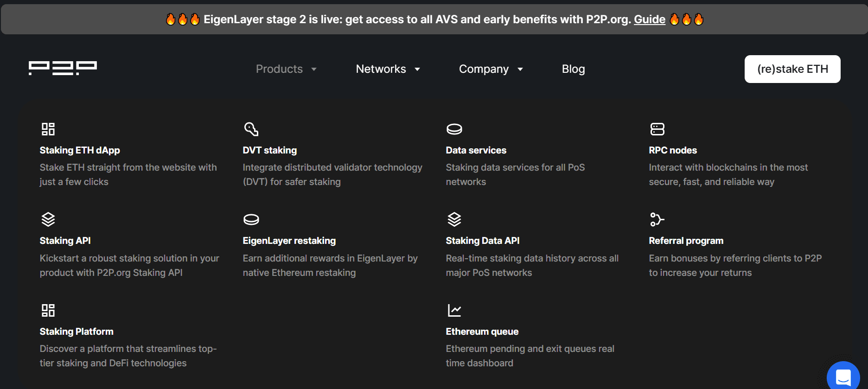This screenshot has height=389, width=868.
Task: Open the Guide link in the banner
Action: [649, 19]
